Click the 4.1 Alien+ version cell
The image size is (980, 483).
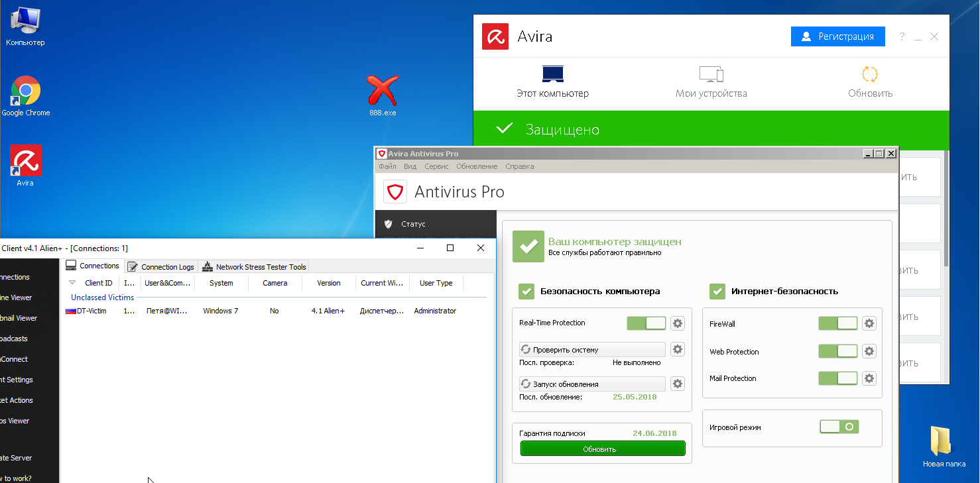328,311
